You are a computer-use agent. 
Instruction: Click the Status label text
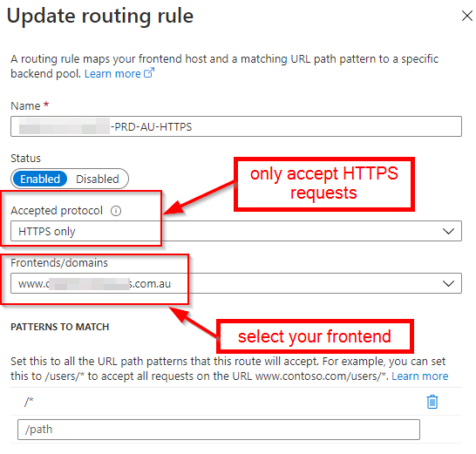25,158
